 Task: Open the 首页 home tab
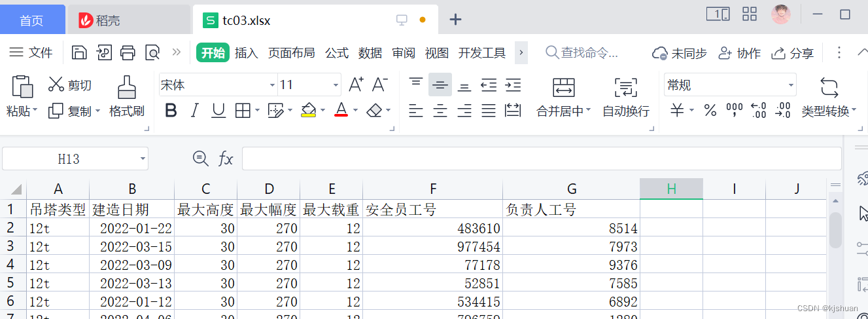[31, 20]
